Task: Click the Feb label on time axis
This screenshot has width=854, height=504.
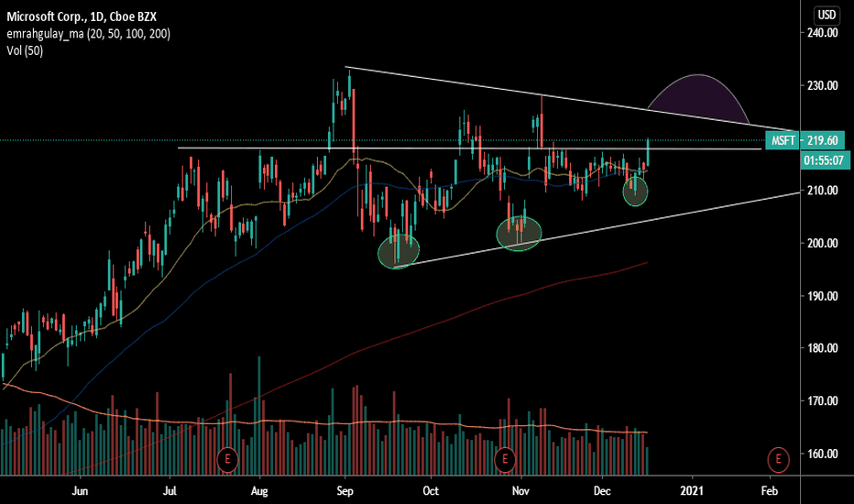Action: click(x=769, y=491)
